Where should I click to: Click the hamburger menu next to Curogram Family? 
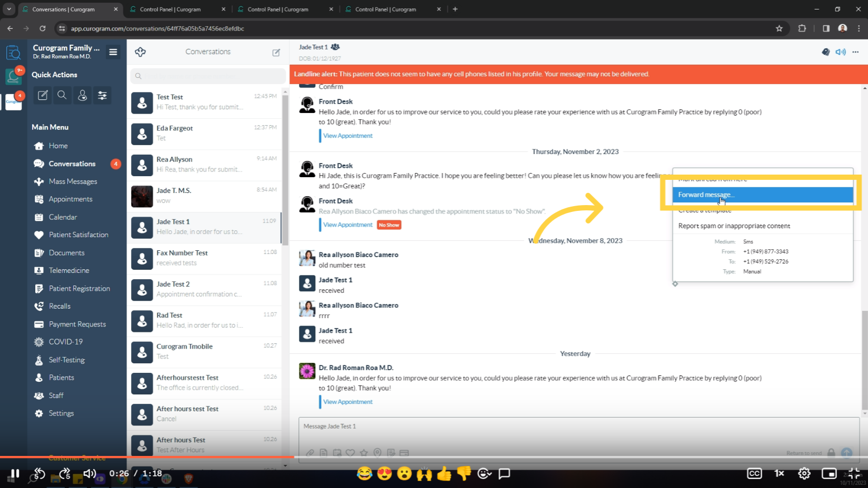coord(113,52)
